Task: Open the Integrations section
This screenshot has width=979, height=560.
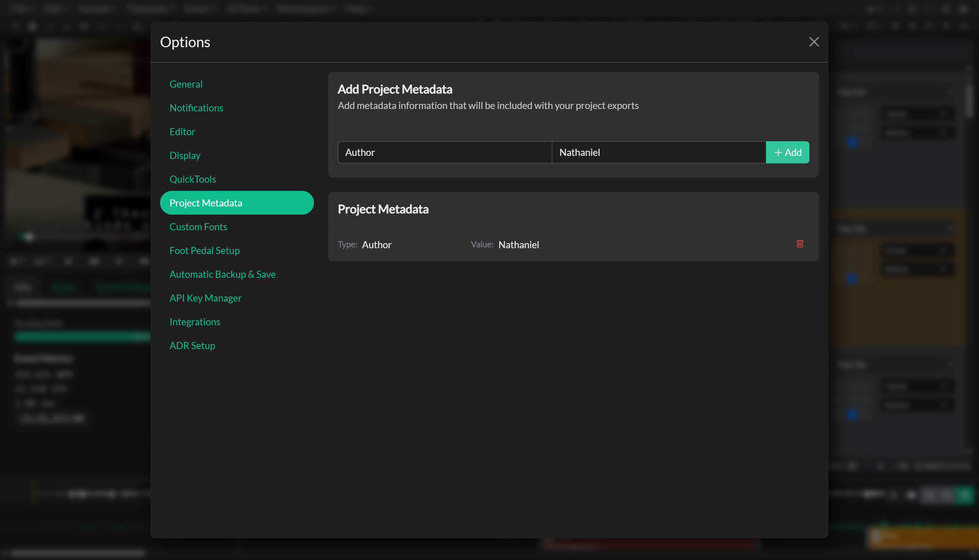Action: point(195,322)
